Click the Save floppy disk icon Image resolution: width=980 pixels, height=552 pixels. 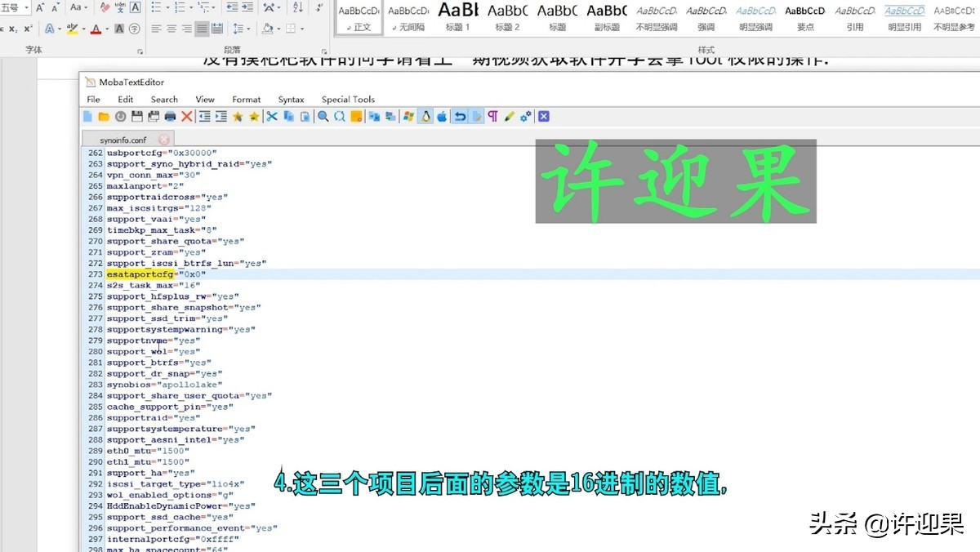point(137,117)
